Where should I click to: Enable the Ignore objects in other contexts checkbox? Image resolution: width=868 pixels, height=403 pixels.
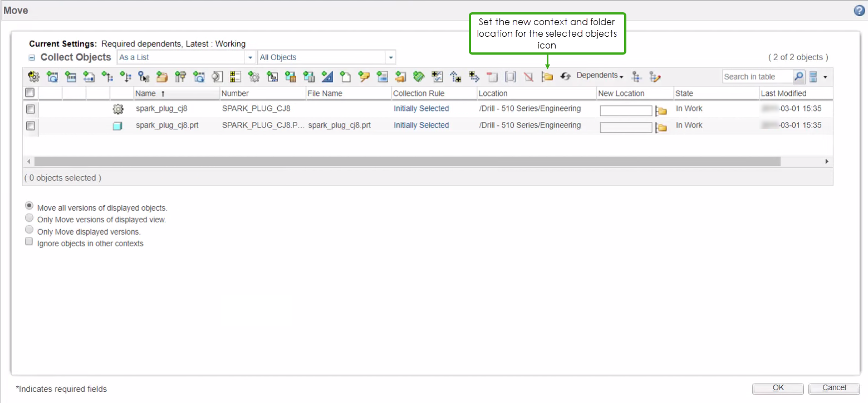click(x=28, y=241)
